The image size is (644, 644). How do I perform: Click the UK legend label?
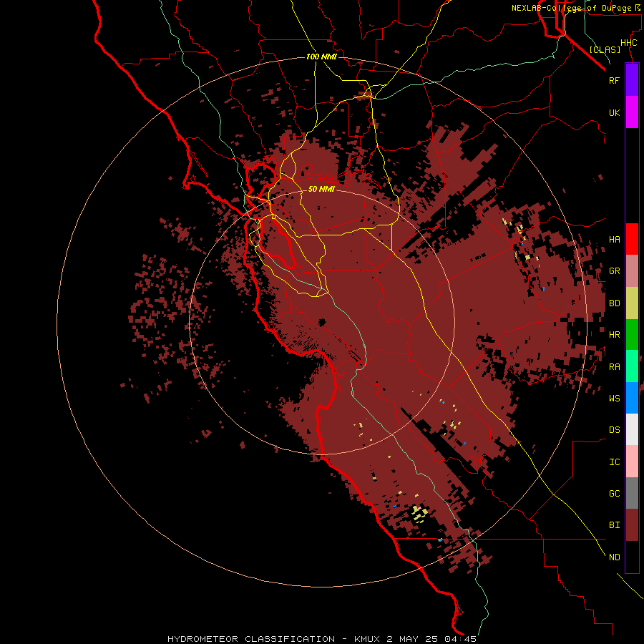point(614,112)
